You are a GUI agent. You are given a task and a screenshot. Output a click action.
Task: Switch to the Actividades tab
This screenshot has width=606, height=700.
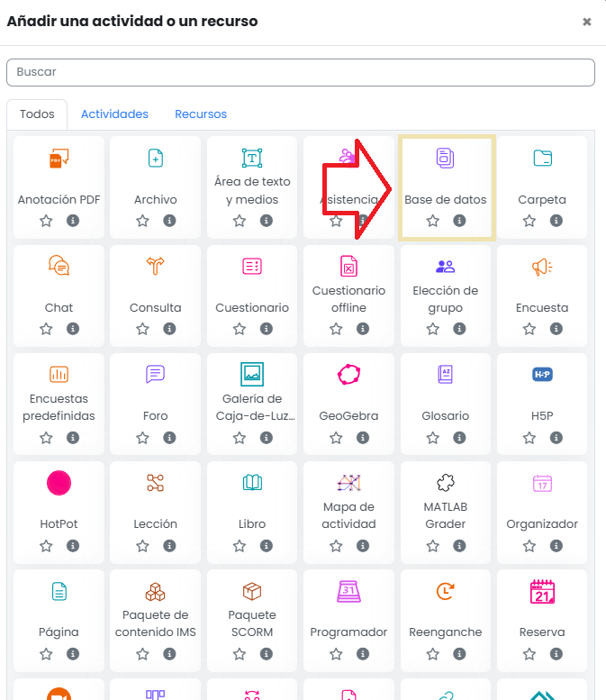114,114
